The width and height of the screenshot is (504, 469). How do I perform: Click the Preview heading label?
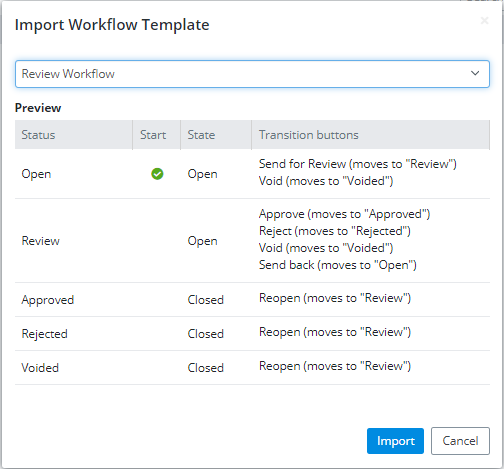pyautogui.click(x=38, y=108)
